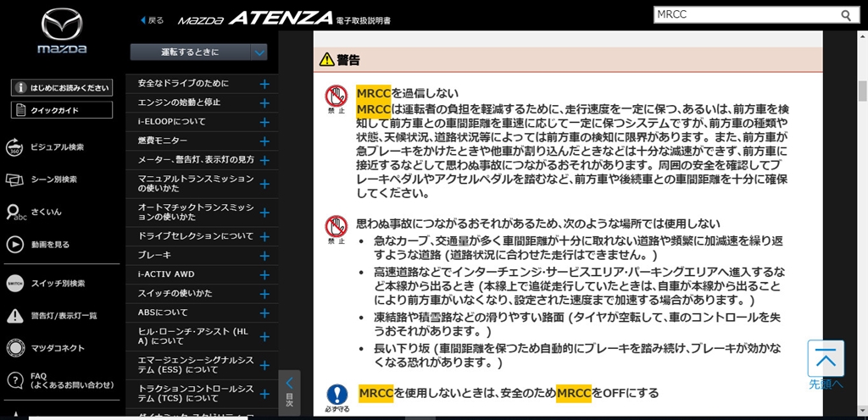Viewport: 868px width, 420px height.
Task: Expand ドライブセレクションについて section
Action: point(264,236)
